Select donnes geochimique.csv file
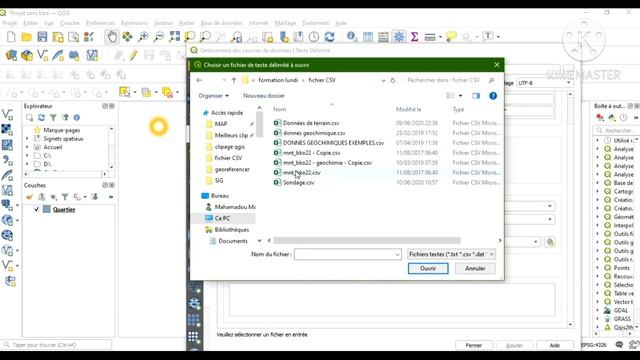Viewport: 640px width, 360px height. pyautogui.click(x=314, y=133)
